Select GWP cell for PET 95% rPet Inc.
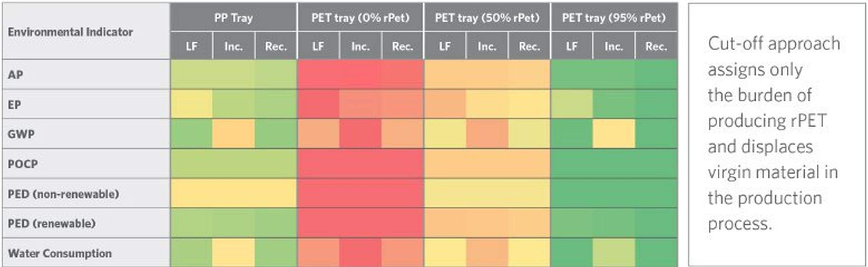Image resolution: width=868 pixels, height=267 pixels. (614, 134)
